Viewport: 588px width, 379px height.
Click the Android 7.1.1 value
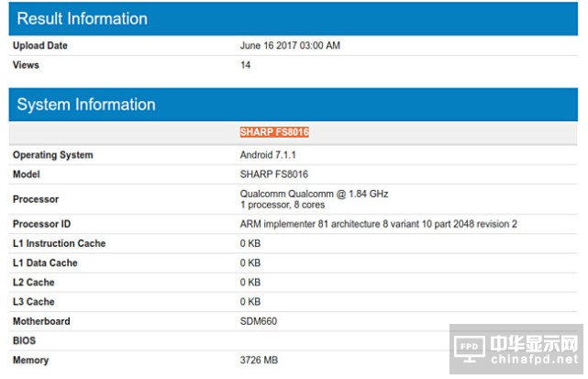pyautogui.click(x=266, y=155)
